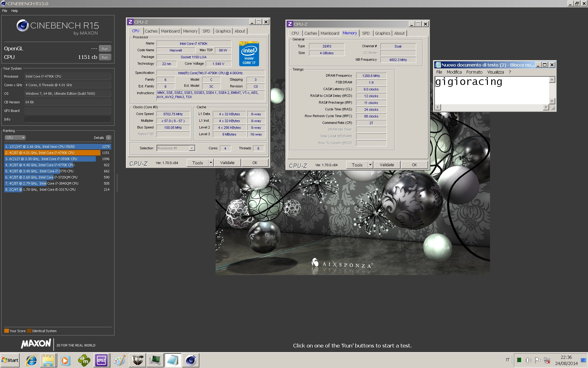
Task: Open Notepad Formato menu
Action: (x=474, y=72)
